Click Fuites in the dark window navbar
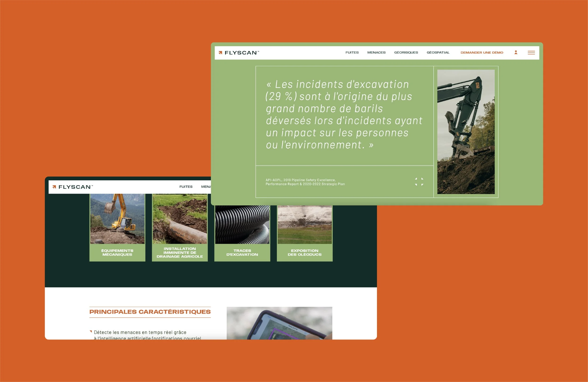588x382 pixels. click(186, 187)
